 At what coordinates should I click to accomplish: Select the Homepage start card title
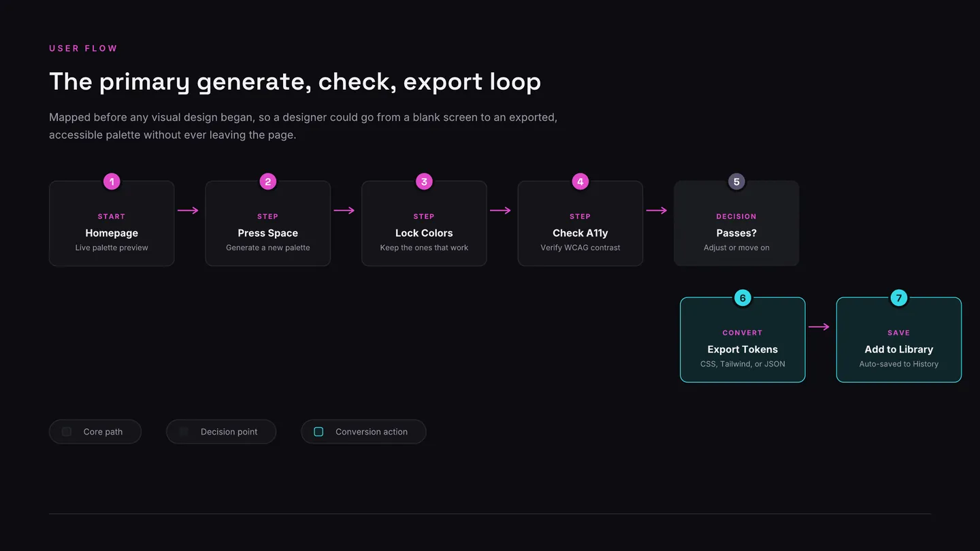click(x=112, y=233)
